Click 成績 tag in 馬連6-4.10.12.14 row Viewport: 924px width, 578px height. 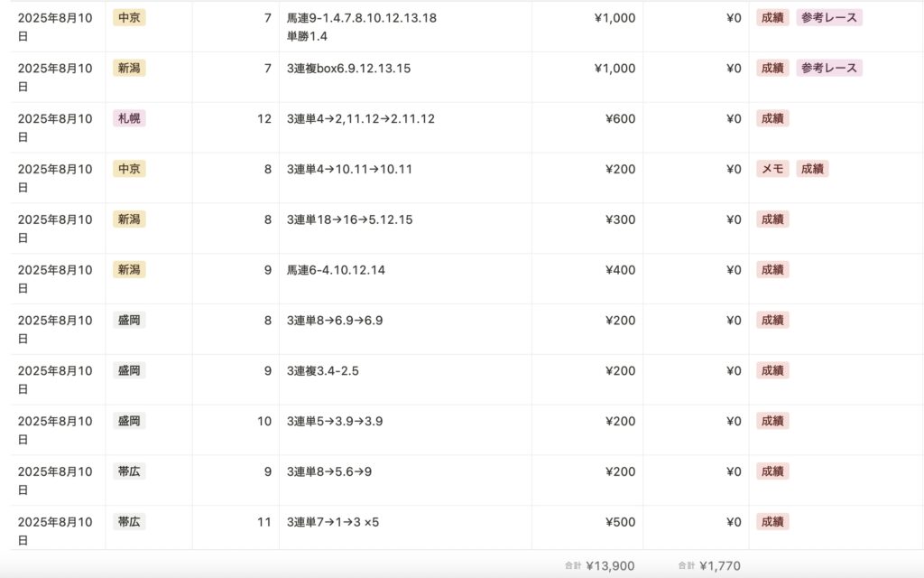tap(772, 269)
